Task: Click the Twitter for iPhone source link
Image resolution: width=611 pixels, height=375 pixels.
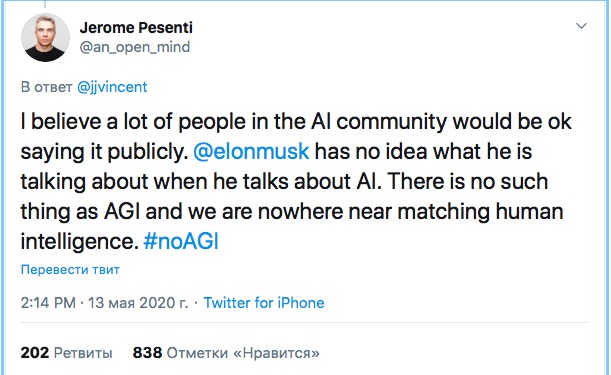Action: [x=264, y=303]
